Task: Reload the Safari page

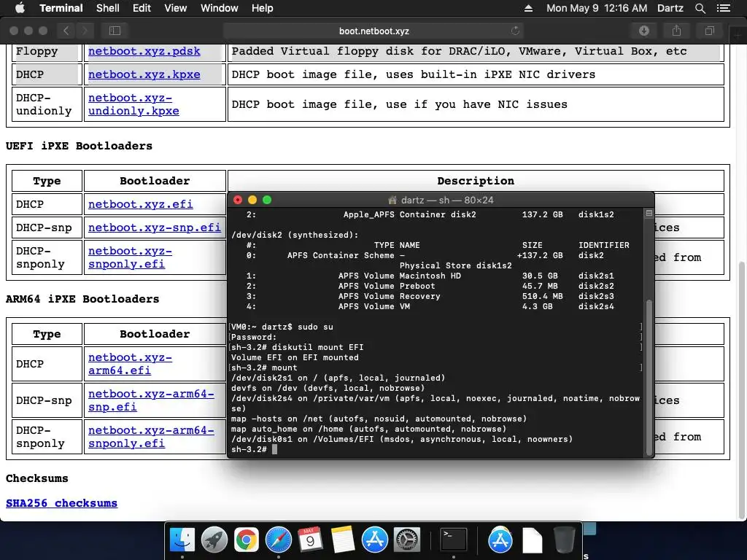Action: point(515,31)
